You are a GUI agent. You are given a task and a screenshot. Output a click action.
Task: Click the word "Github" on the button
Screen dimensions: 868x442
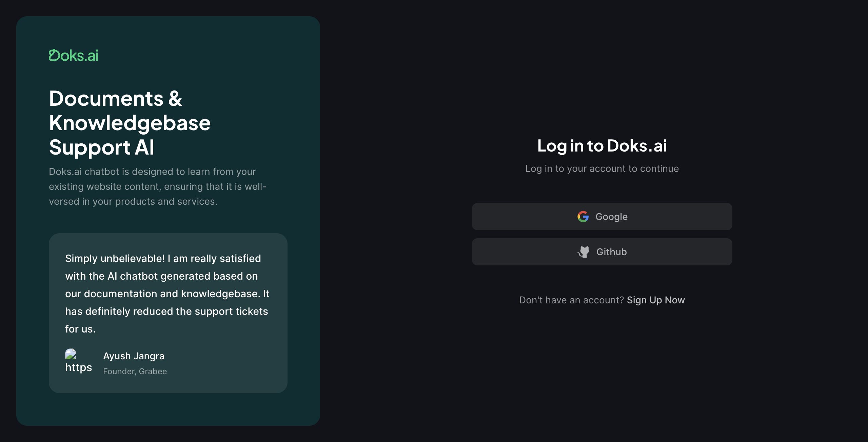coord(611,252)
